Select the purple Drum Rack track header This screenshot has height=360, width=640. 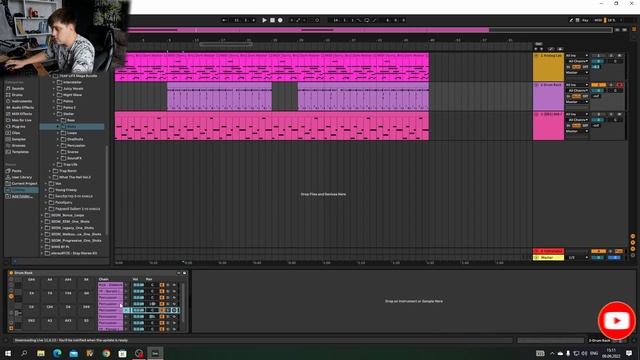(x=548, y=96)
